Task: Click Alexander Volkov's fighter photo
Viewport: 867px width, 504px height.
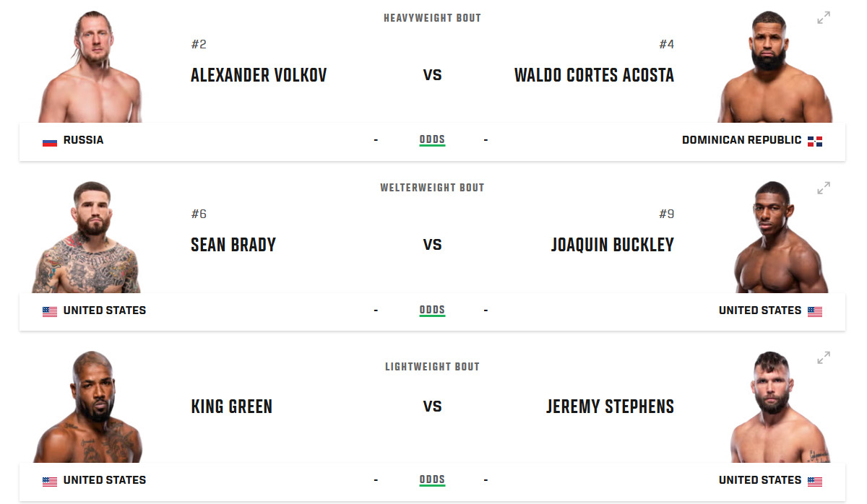Action: 90,69
